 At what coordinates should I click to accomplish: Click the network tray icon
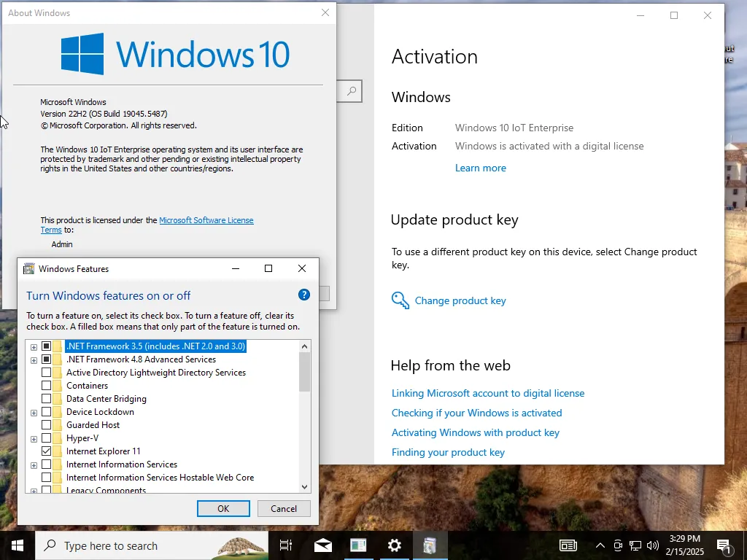coord(635,545)
